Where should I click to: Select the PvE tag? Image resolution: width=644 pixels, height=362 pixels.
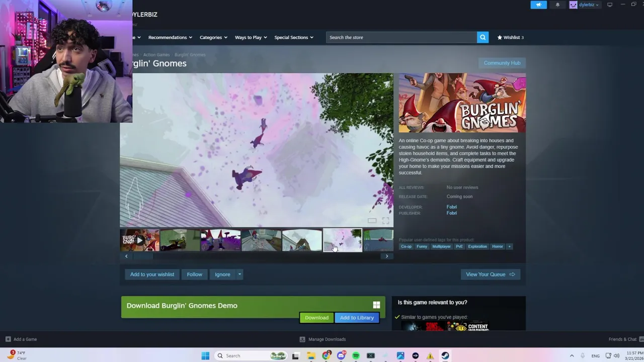point(459,246)
